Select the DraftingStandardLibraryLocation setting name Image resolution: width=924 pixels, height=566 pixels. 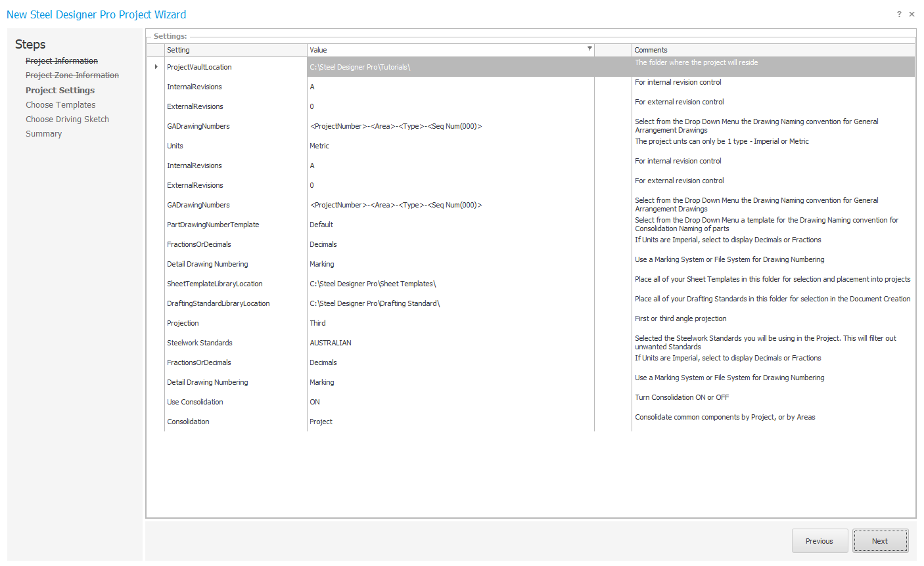pos(218,303)
